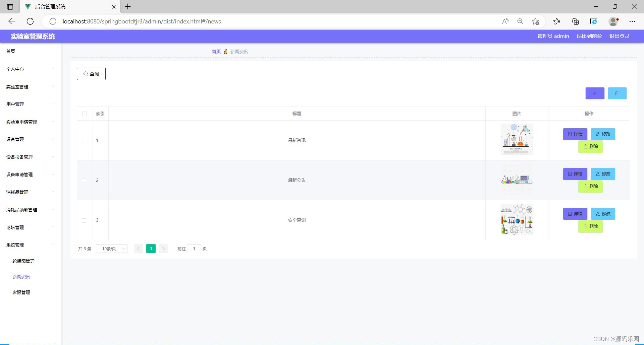Click 退出登录 in the top bar

click(x=620, y=36)
